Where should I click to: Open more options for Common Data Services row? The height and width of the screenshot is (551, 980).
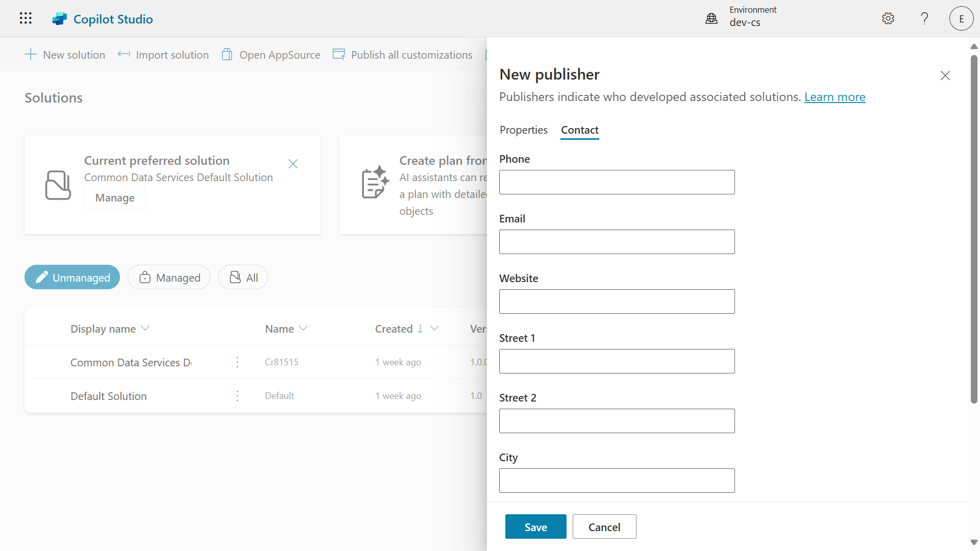tap(237, 362)
